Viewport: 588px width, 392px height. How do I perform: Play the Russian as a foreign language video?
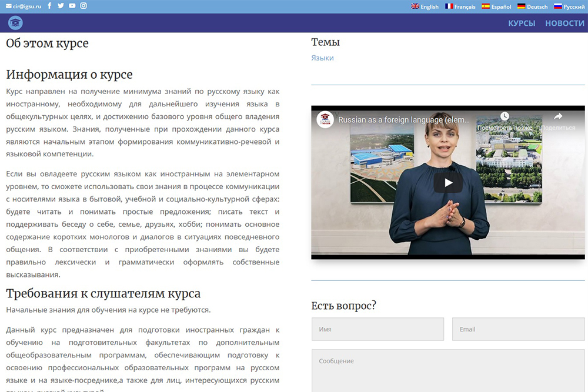pyautogui.click(x=448, y=182)
